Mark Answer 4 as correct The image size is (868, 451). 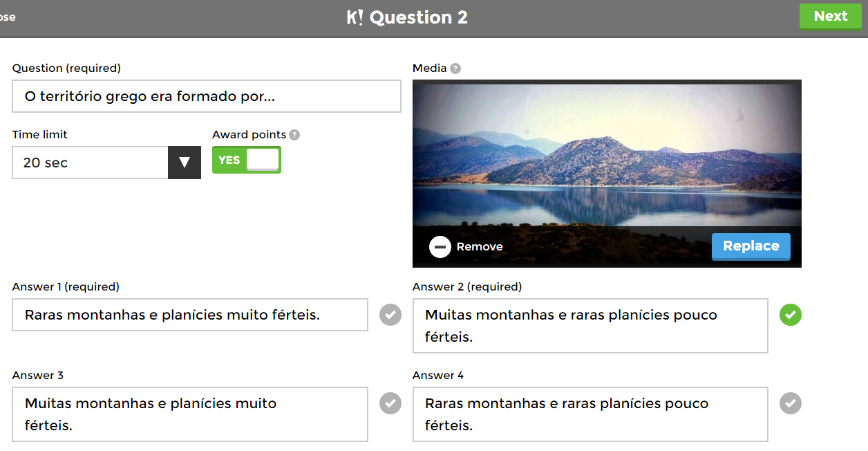pyautogui.click(x=791, y=403)
